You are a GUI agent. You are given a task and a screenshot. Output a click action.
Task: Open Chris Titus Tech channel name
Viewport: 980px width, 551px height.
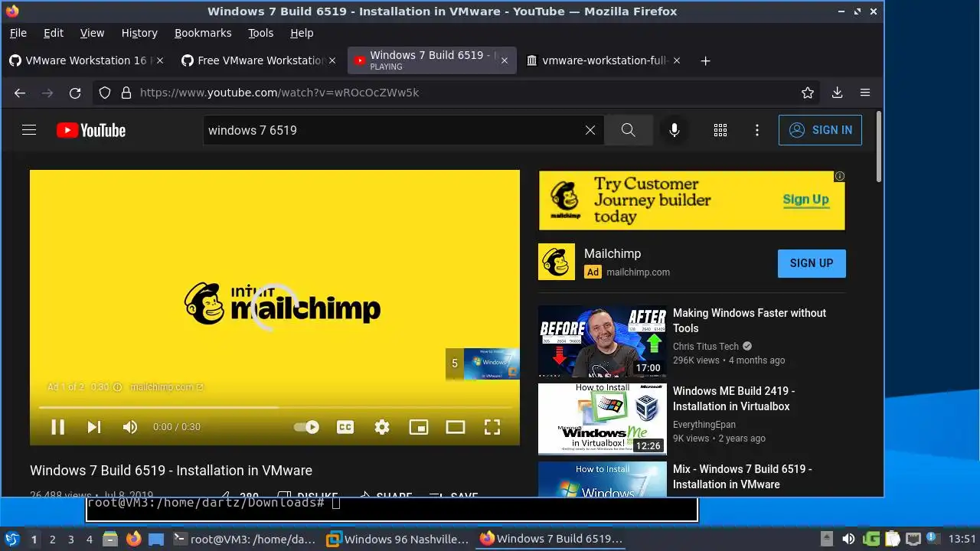click(706, 346)
